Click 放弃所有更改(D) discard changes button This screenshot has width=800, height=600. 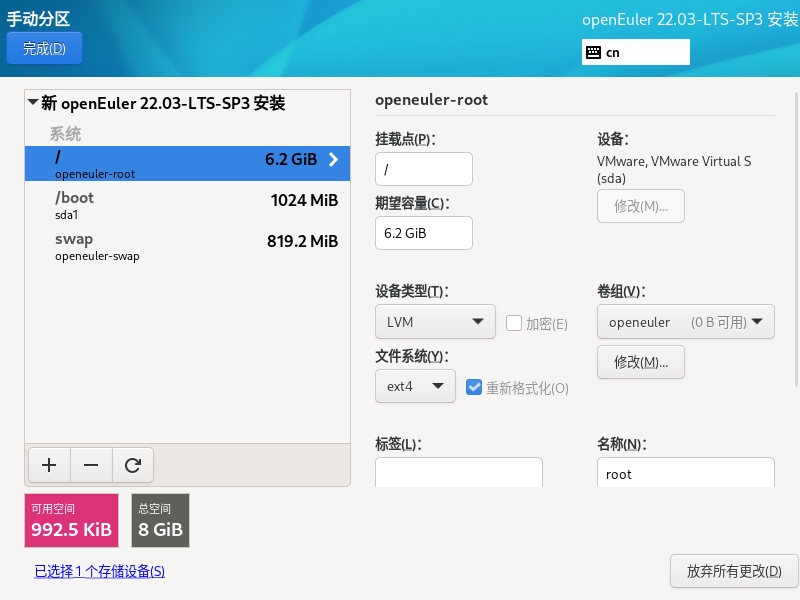click(734, 571)
